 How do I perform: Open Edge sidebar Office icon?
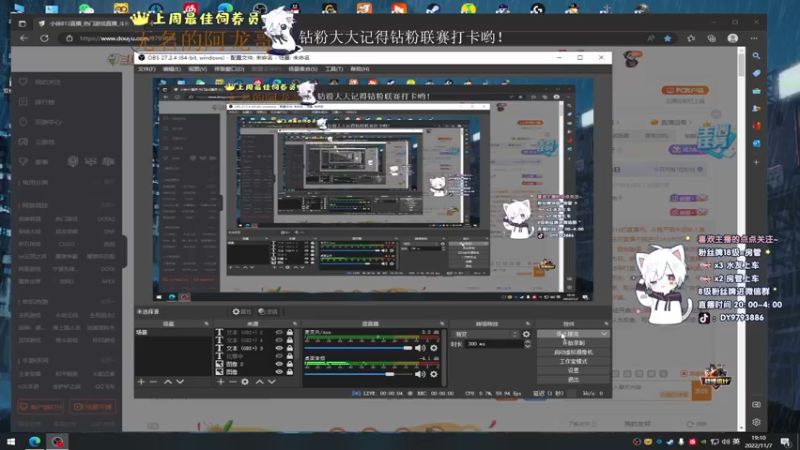tap(757, 126)
